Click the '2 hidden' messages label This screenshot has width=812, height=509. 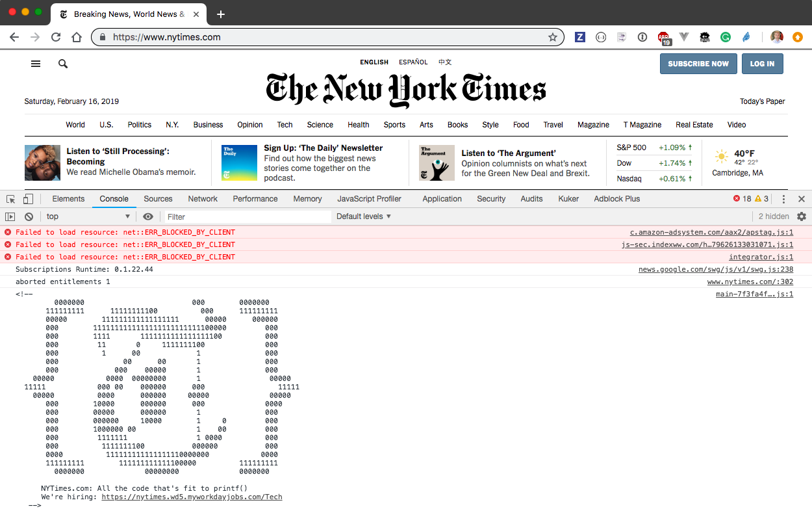(774, 216)
